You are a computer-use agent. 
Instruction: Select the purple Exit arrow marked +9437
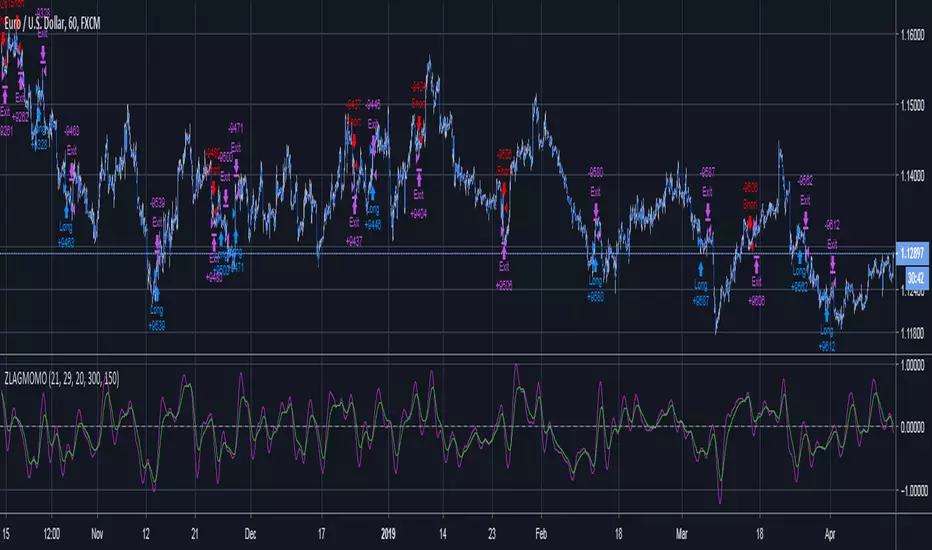point(354,206)
